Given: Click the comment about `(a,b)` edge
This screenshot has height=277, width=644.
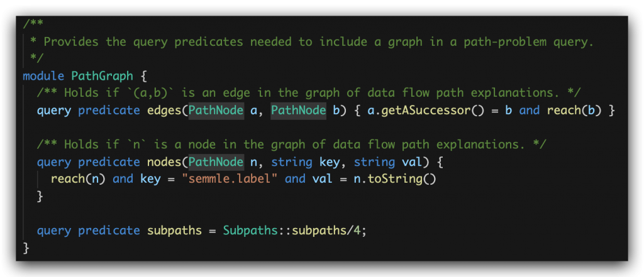Looking at the screenshot, I should (x=308, y=93).
